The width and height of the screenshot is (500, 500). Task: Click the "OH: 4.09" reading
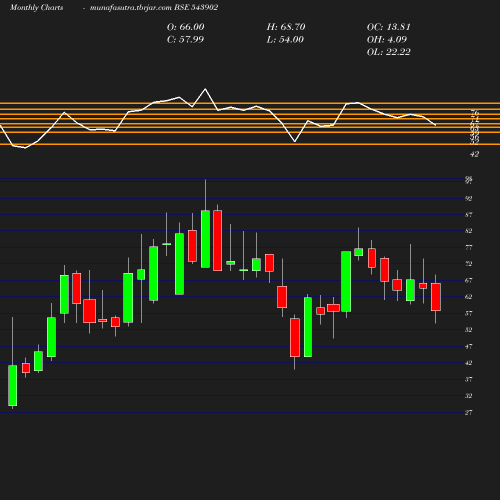387,39
